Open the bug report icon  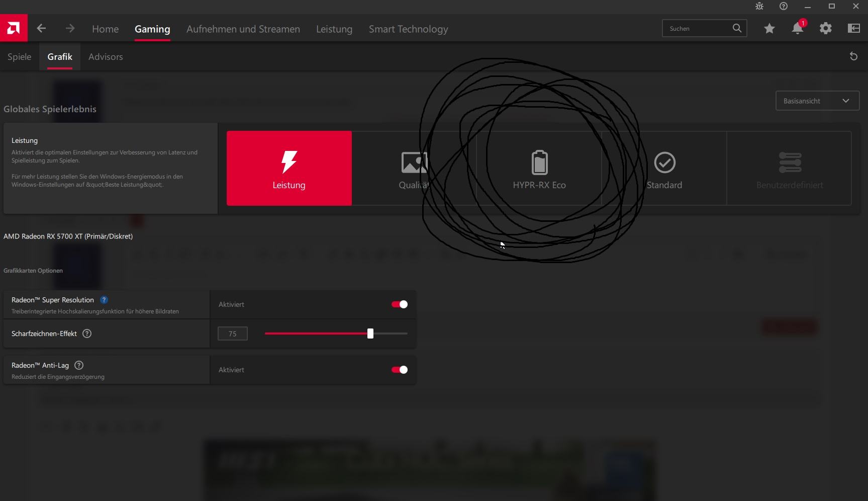tap(759, 7)
